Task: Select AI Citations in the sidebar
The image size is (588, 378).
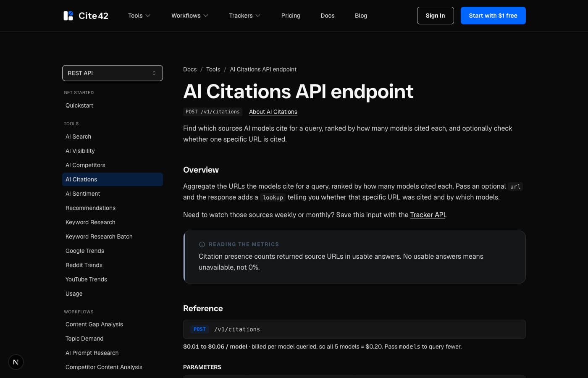Action: coord(113,179)
